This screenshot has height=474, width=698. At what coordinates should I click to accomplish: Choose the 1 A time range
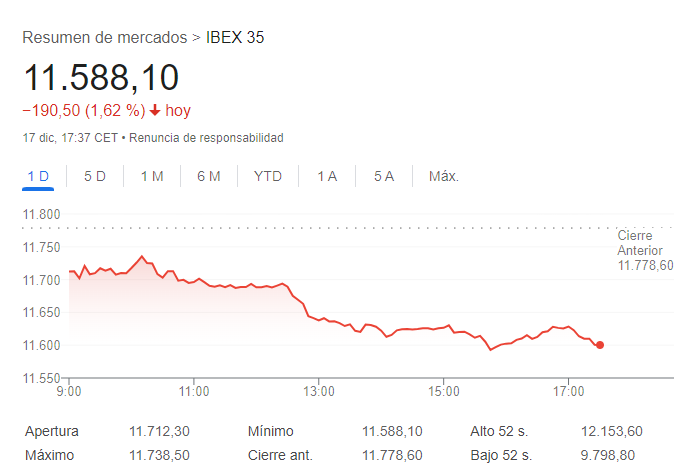(327, 176)
